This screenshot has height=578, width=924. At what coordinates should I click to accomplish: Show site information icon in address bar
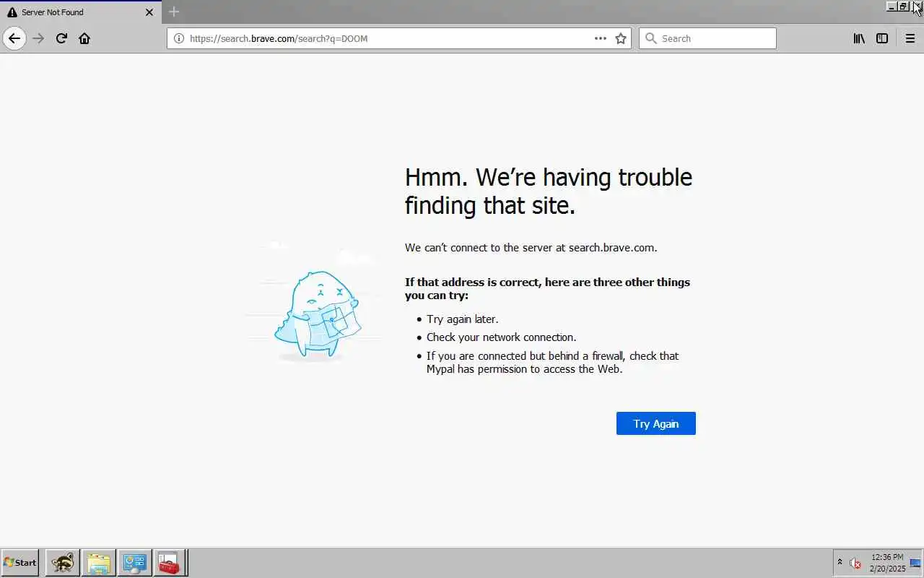click(179, 38)
